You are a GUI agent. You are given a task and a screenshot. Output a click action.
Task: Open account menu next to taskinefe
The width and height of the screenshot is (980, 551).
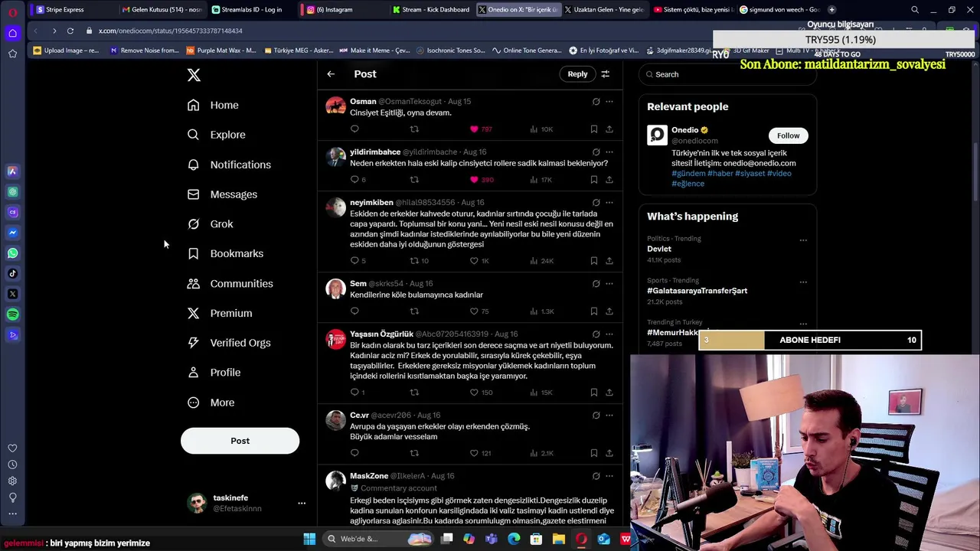click(x=302, y=504)
